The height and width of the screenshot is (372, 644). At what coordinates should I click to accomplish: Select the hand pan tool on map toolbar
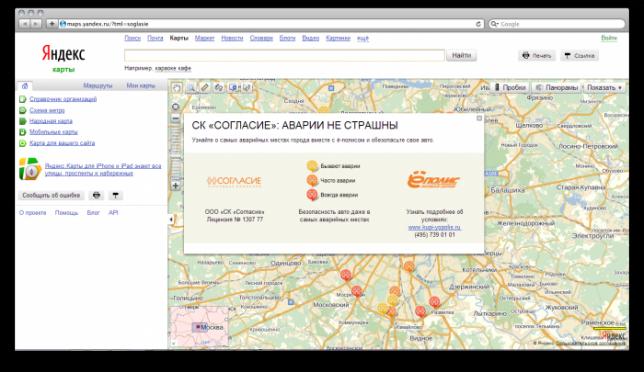pyautogui.click(x=177, y=87)
